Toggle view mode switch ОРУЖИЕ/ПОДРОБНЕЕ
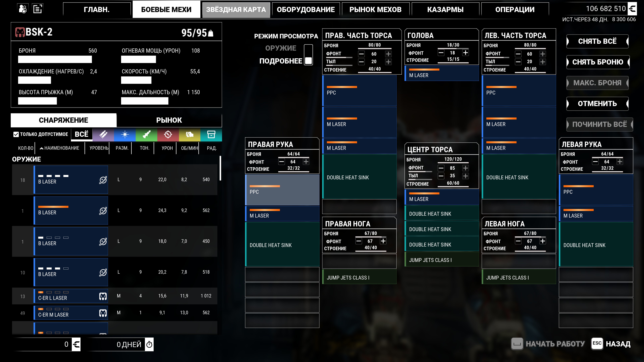 tap(308, 55)
